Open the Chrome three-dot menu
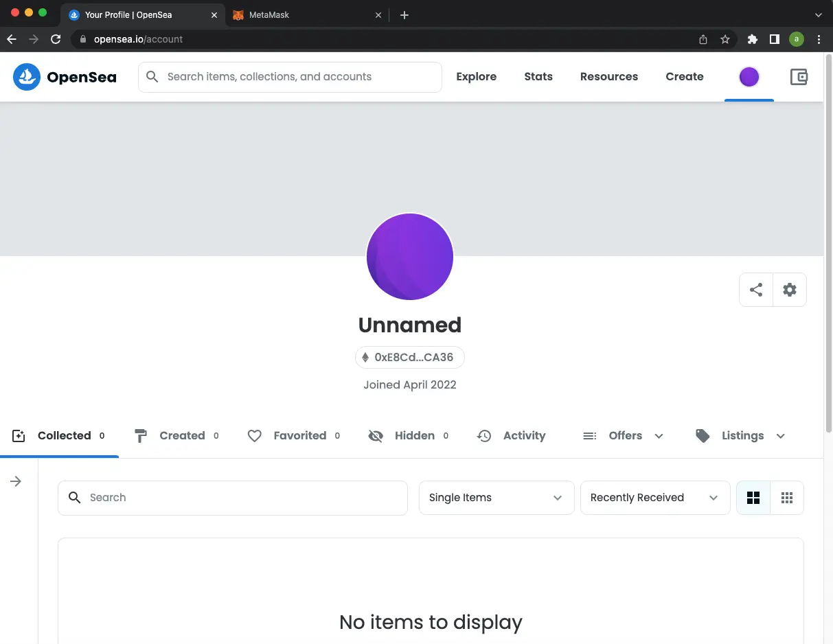The width and height of the screenshot is (833, 644). click(819, 39)
